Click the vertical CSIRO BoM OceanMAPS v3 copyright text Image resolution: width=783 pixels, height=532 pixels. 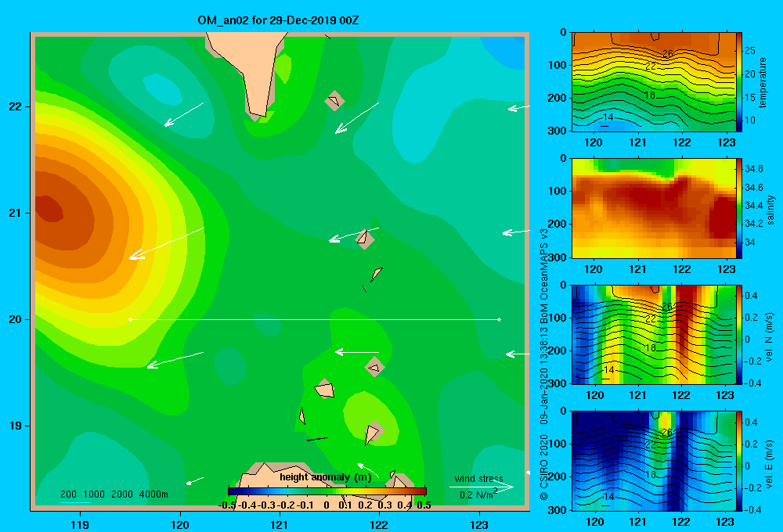point(544,365)
